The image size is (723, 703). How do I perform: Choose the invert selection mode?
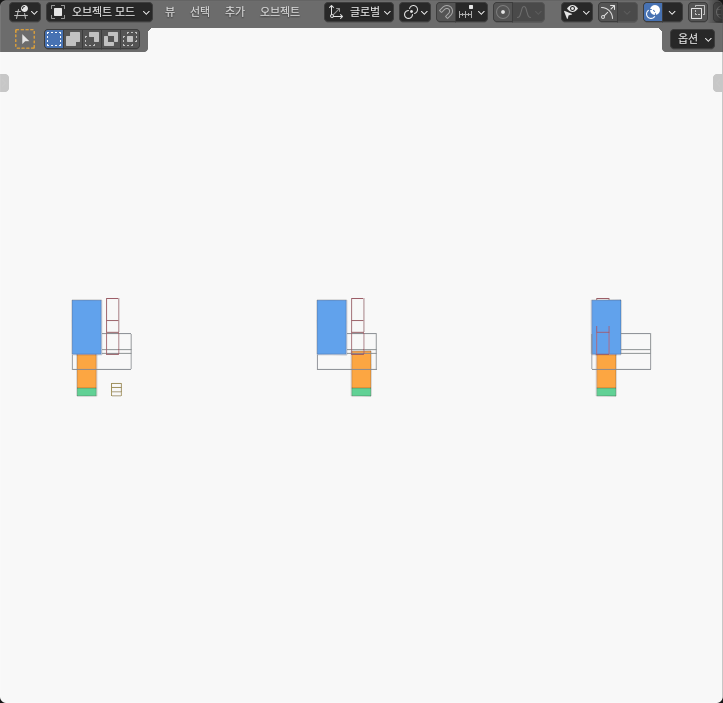111,39
